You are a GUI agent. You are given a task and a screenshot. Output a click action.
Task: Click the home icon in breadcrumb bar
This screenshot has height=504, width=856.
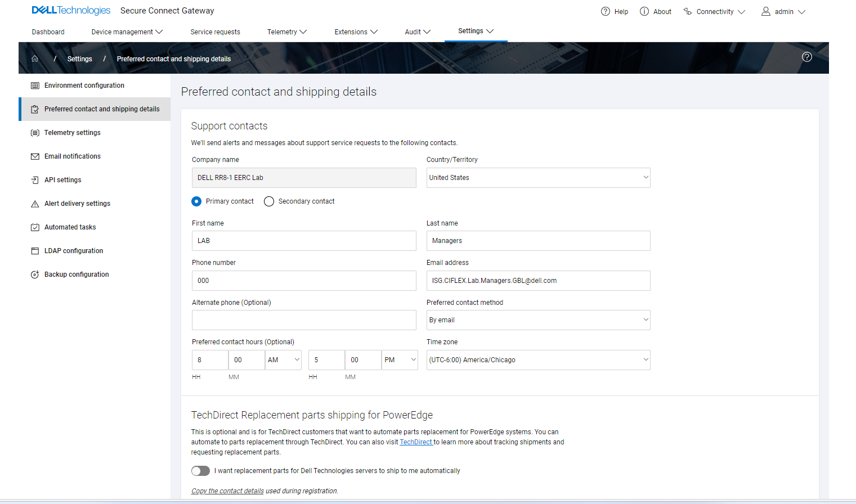coord(34,58)
